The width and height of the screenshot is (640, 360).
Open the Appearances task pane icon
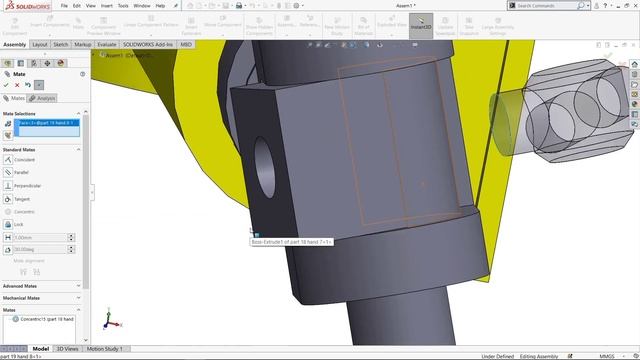pyautogui.click(x=634, y=104)
